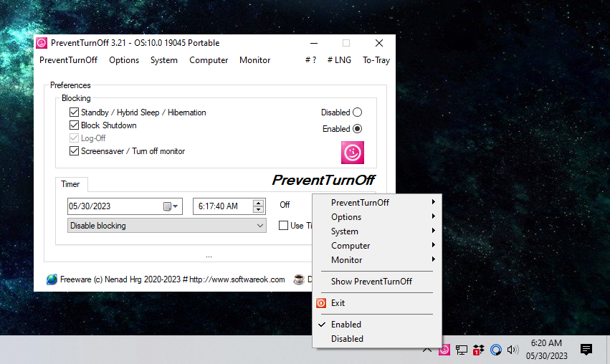Select the checked Enabled item in the context menu
The image size is (610, 364).
coord(377,325)
